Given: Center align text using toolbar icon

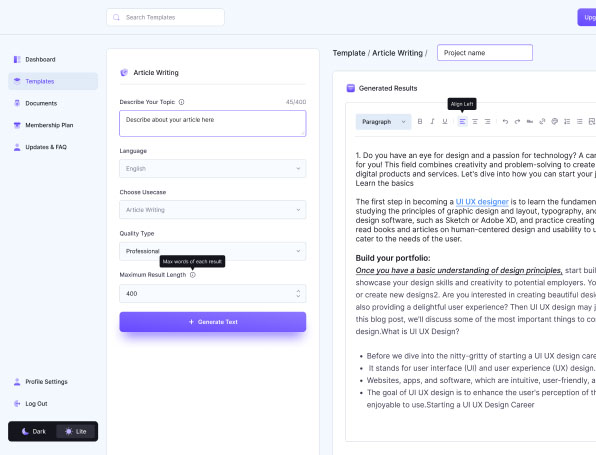Looking at the screenshot, I should tap(475, 122).
